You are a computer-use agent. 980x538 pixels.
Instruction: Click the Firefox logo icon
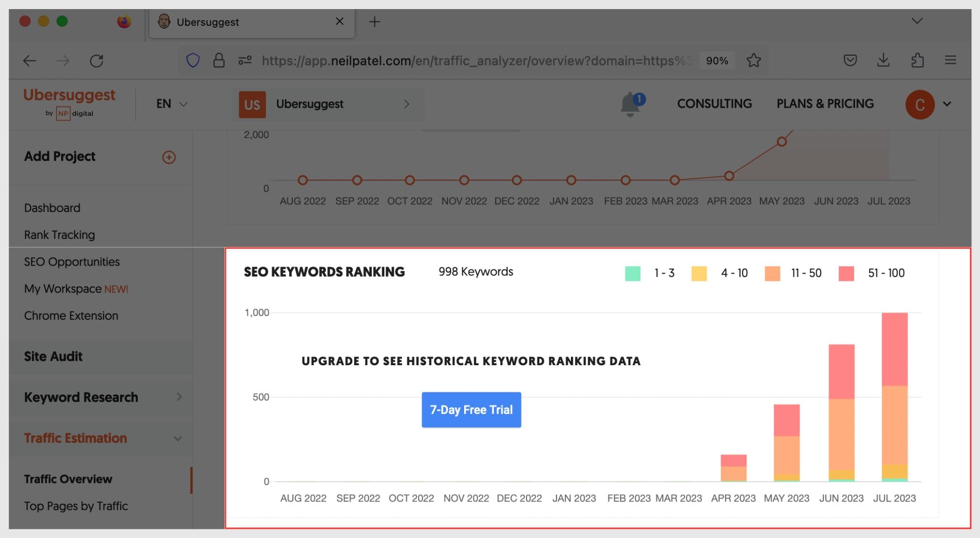click(x=124, y=22)
